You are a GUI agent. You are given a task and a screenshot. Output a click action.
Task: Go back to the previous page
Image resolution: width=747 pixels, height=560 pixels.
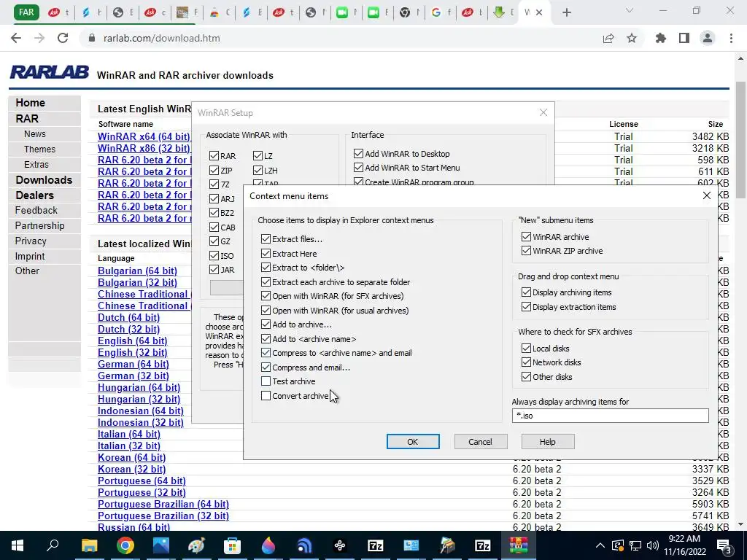click(x=16, y=38)
